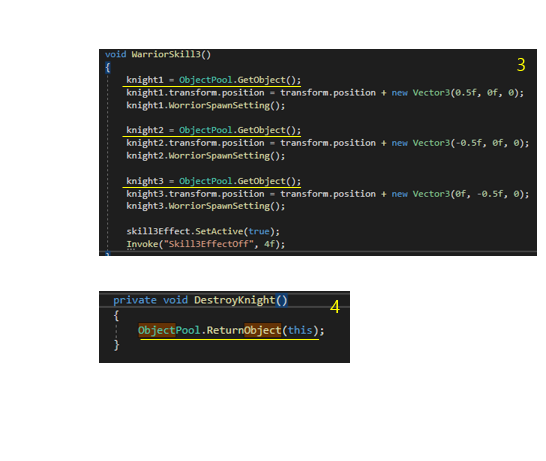Screen dimensions: 546x461
Task: Click the 'skill3Effect.SetActive(true);' line
Action: 203,232
